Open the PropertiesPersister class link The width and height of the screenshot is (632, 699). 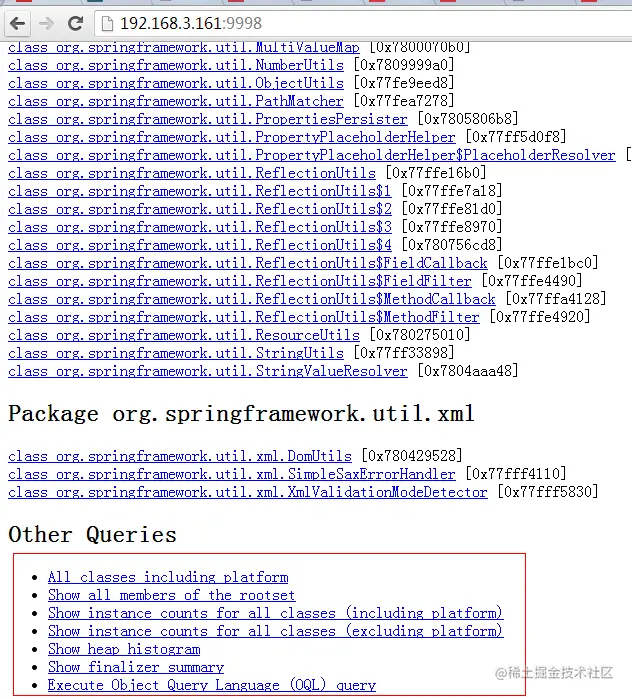click(208, 119)
